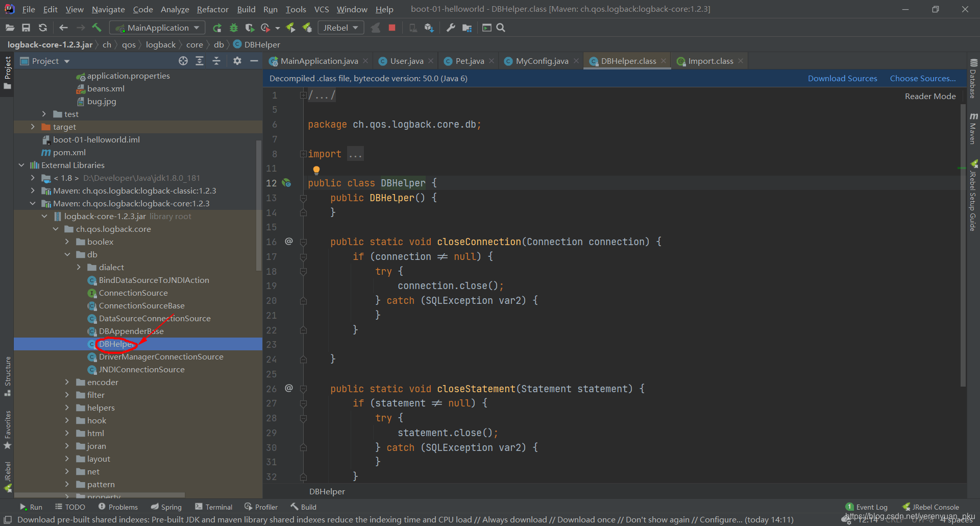Click Choose Sources link
Screen dimensions: 980x526
point(923,78)
